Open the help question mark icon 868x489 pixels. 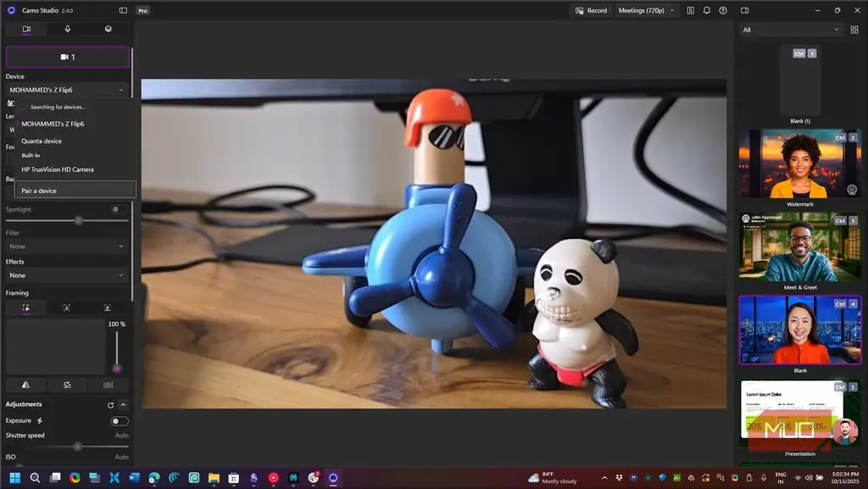[x=723, y=10]
